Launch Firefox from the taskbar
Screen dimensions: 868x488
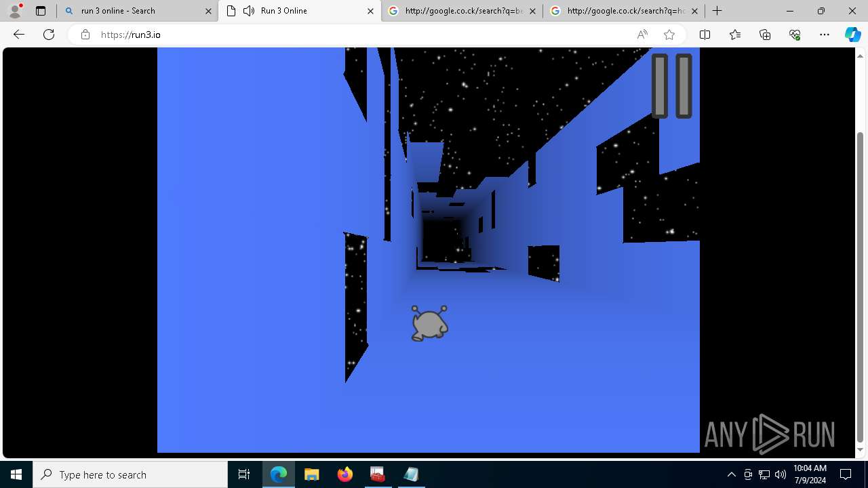[344, 474]
